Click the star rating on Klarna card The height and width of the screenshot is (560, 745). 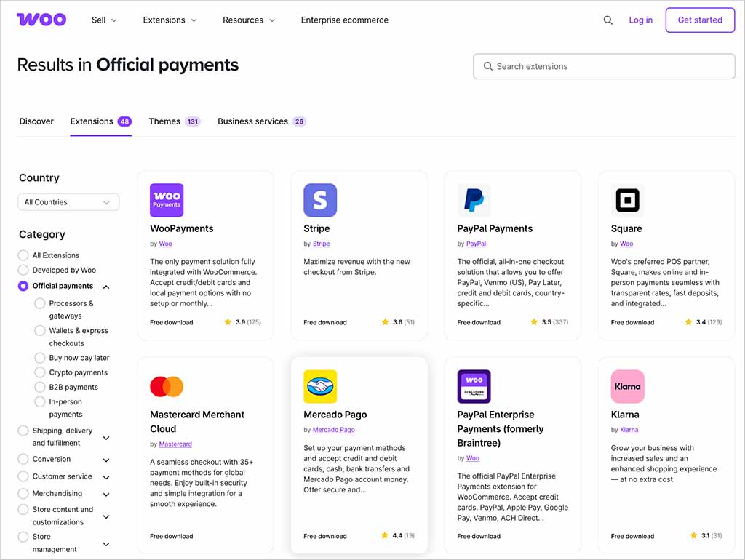click(706, 536)
